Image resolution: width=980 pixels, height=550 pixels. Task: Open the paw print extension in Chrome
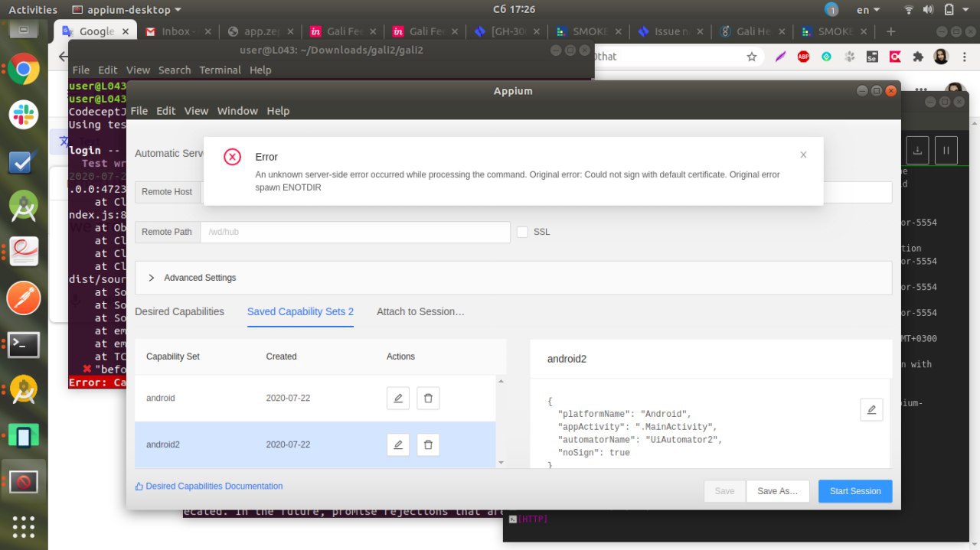849,57
